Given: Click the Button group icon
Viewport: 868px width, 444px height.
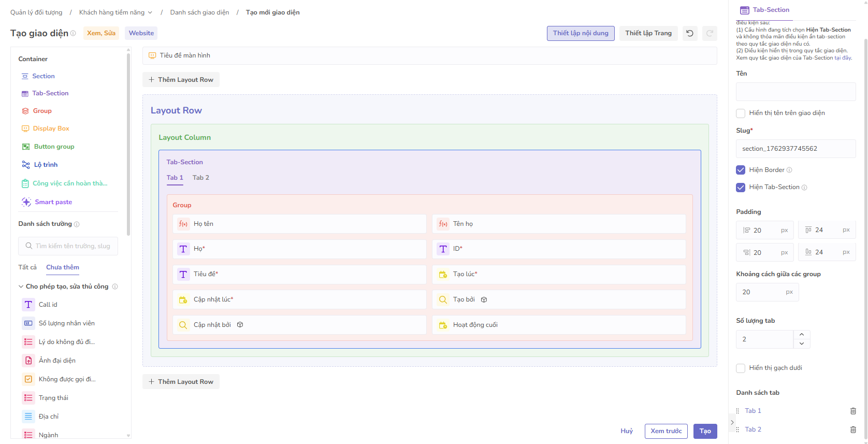Looking at the screenshot, I should click(26, 147).
